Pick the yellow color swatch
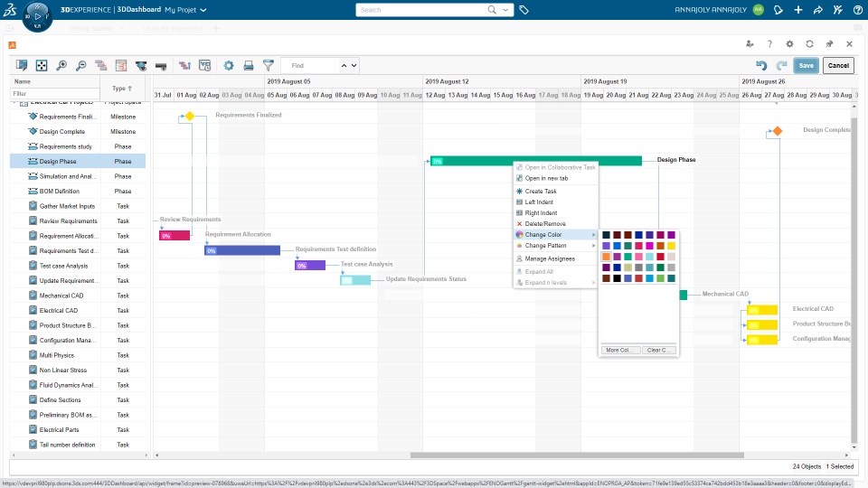Image resolution: width=868 pixels, height=488 pixels. pos(671,246)
